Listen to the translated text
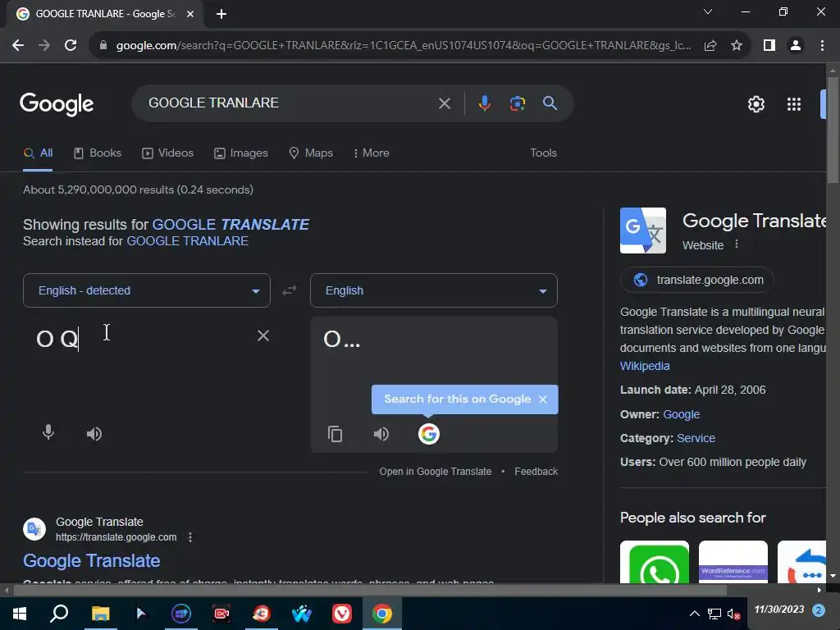 [x=381, y=433]
